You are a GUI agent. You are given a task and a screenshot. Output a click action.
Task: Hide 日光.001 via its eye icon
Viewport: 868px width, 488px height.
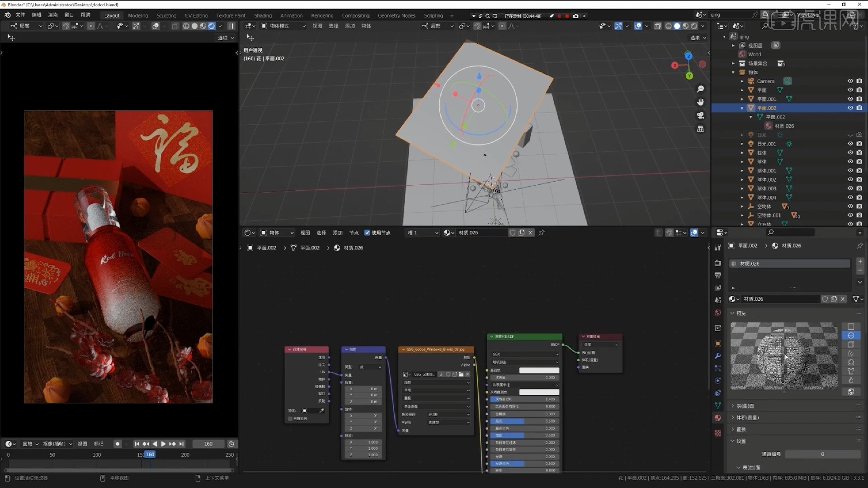[850, 144]
